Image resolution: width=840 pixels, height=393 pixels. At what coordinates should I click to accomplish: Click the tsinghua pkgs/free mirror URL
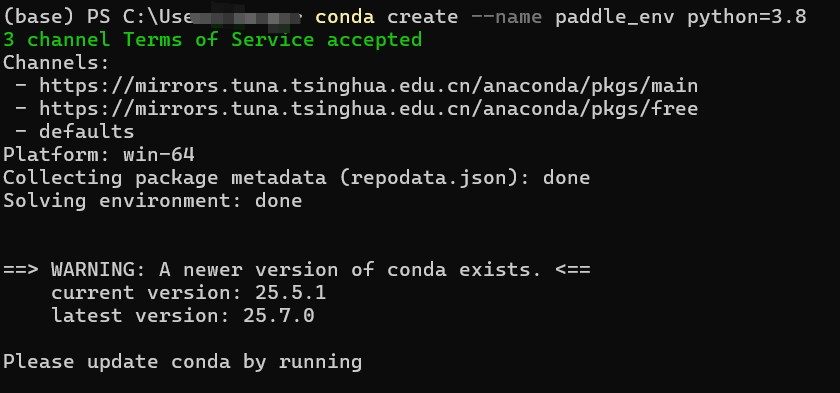click(x=369, y=109)
